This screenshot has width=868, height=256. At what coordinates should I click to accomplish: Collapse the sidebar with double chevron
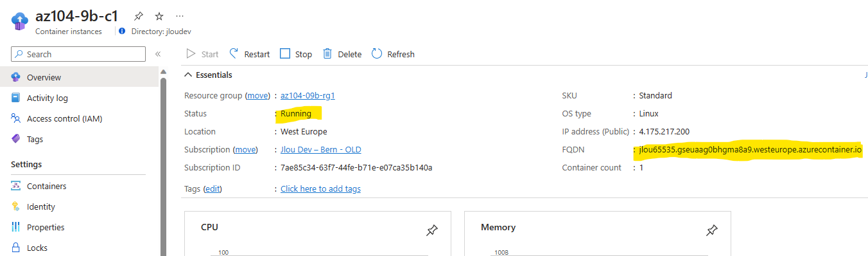pos(157,54)
